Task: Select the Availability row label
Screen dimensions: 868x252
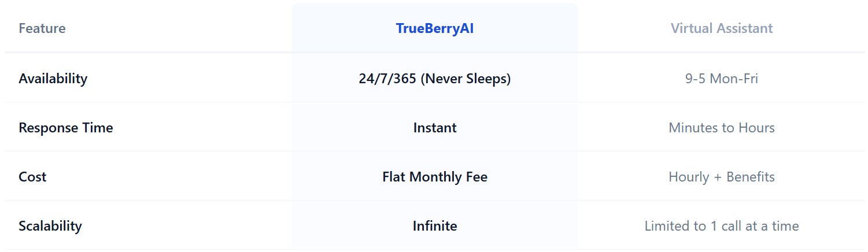Action: coord(53,79)
